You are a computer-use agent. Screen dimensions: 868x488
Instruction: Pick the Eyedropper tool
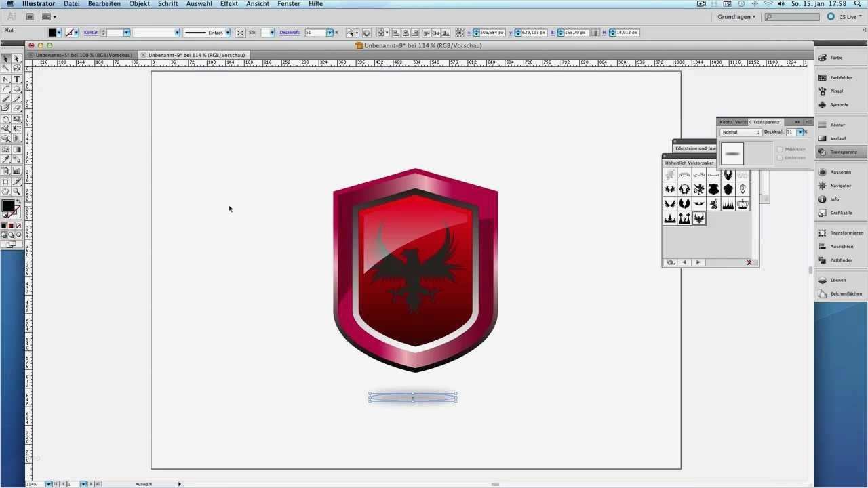[x=6, y=159]
